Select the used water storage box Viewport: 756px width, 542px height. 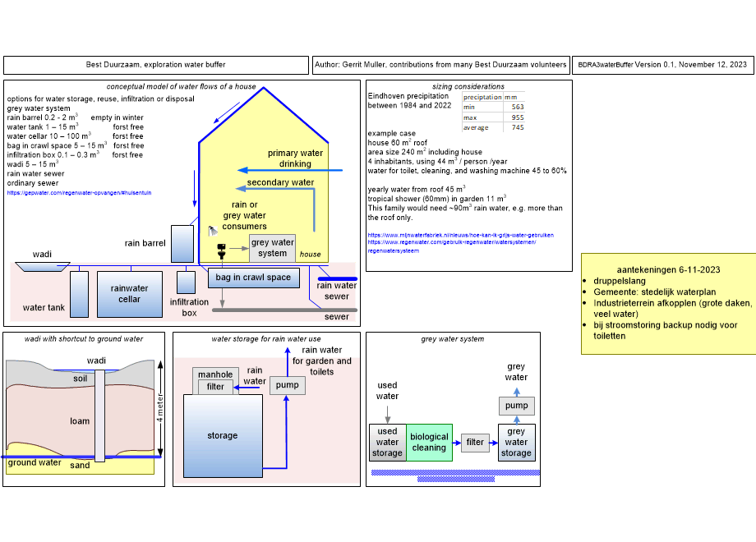click(388, 443)
